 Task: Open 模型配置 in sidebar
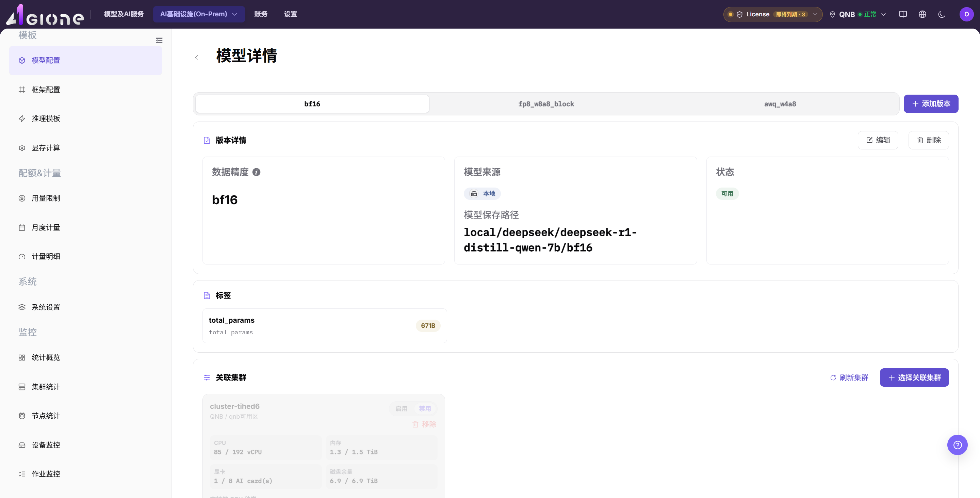click(86, 61)
